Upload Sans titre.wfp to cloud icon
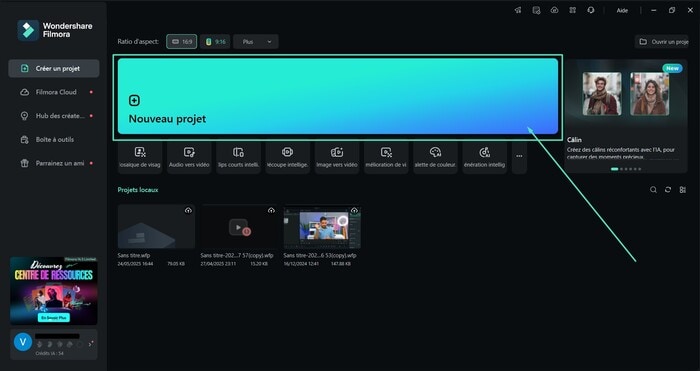Screen dimensions: 700x371 point(188,210)
